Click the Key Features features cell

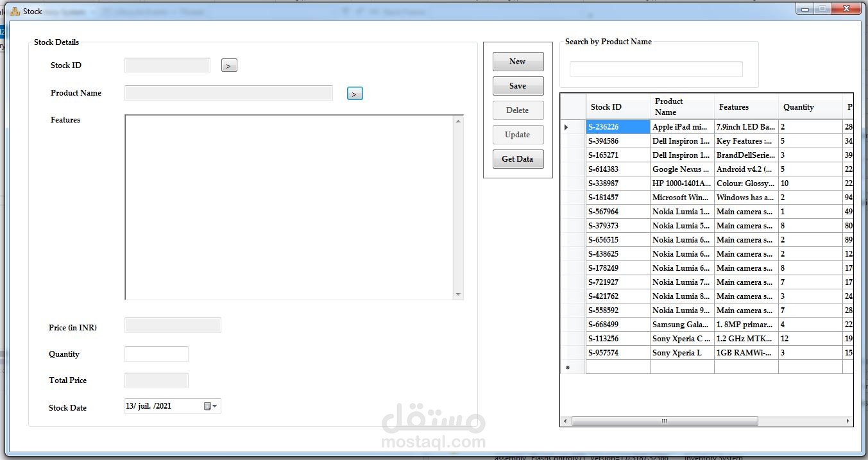coord(746,141)
